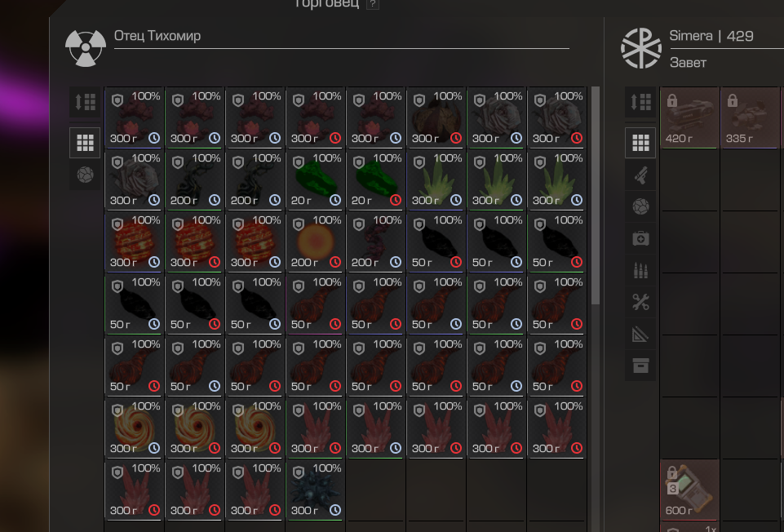This screenshot has width=784, height=532.
Task: Show all items in Simera's inventory grid
Action: [640, 143]
